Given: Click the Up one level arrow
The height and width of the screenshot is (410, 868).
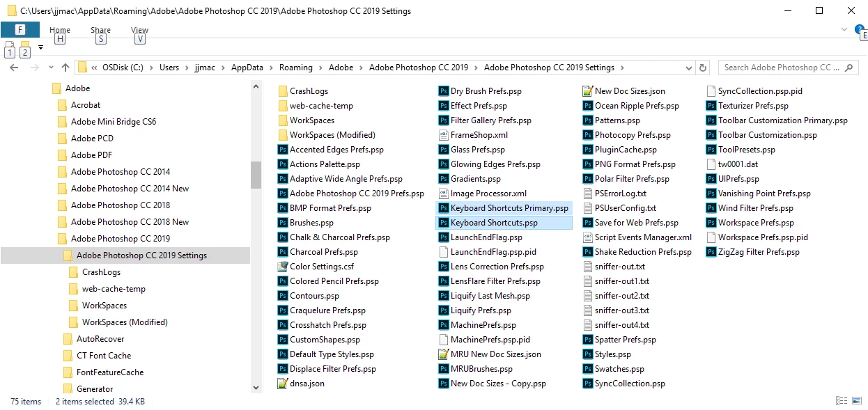Looking at the screenshot, I should click(65, 68).
